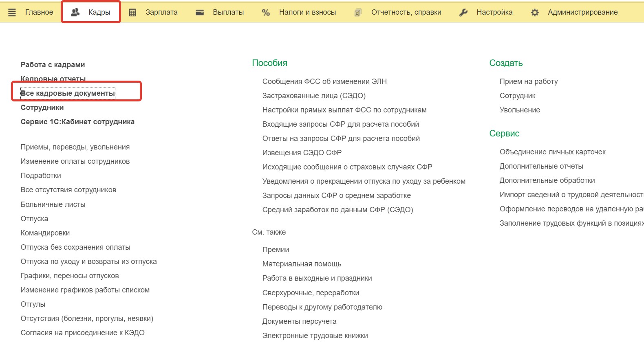Open Ответы на запросы СФР для расчета пособий
Screen dimensions: 644x347
[341, 138]
